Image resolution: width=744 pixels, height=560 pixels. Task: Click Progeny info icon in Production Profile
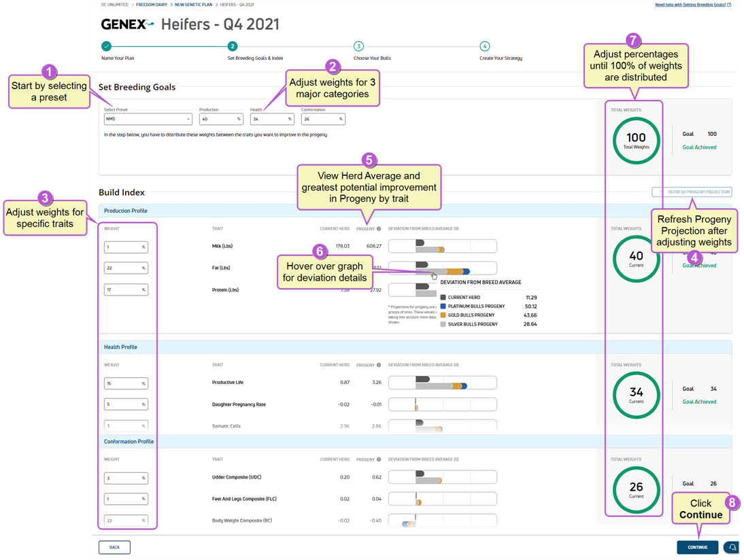tap(379, 229)
